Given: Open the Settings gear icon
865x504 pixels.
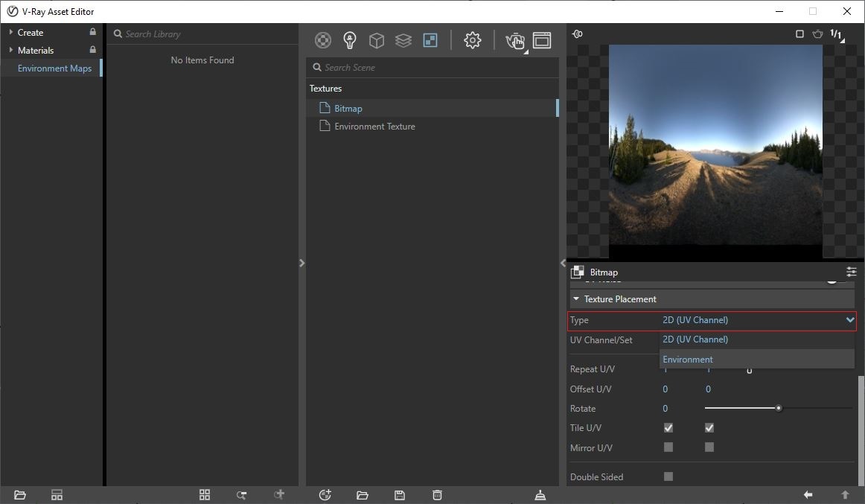Looking at the screenshot, I should (x=472, y=40).
